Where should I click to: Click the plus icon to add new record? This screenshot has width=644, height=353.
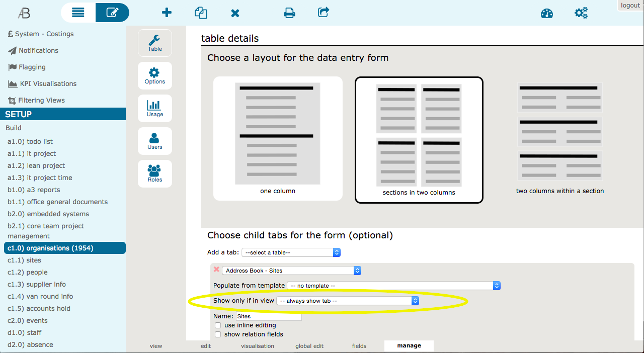pyautogui.click(x=167, y=13)
